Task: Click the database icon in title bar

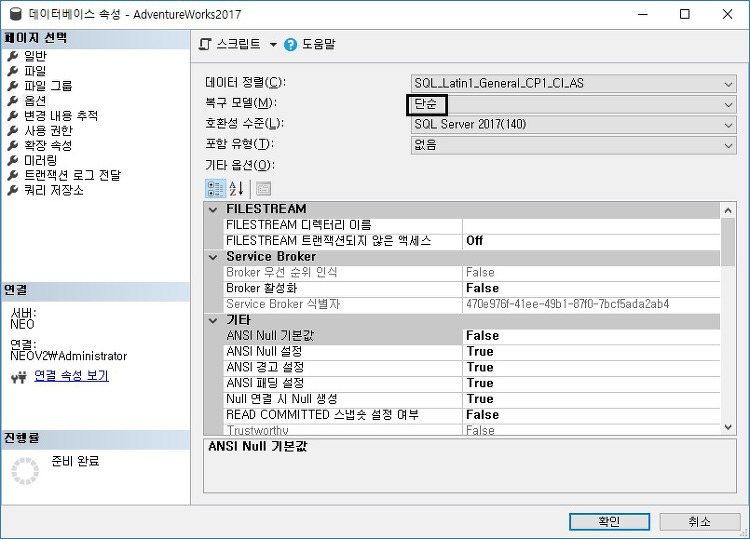Action: pos(16,14)
